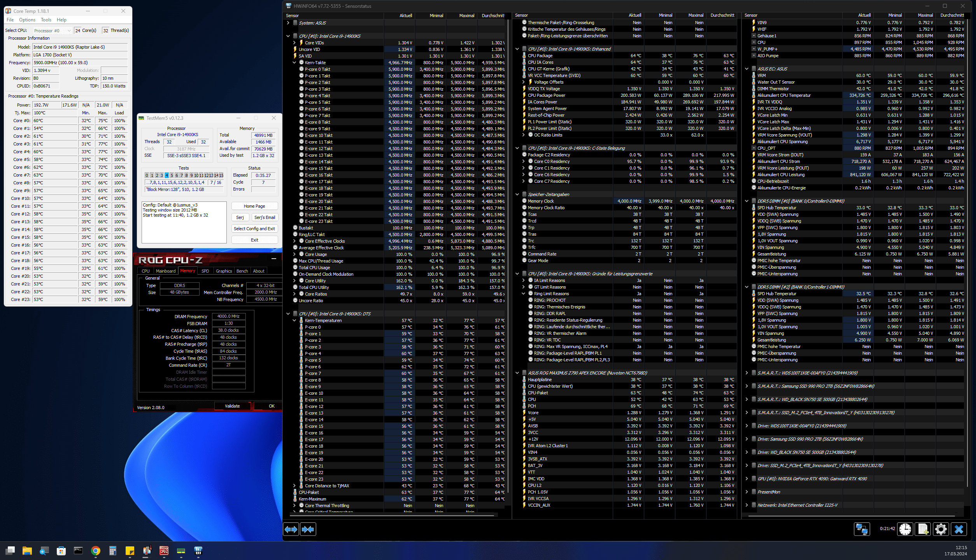This screenshot has width=976, height=560.
Task: Expand the Voltage Offsets row
Action: [524, 82]
